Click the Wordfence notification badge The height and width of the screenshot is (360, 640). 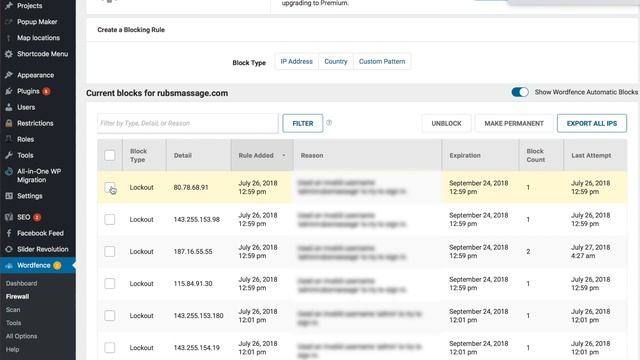(57, 266)
